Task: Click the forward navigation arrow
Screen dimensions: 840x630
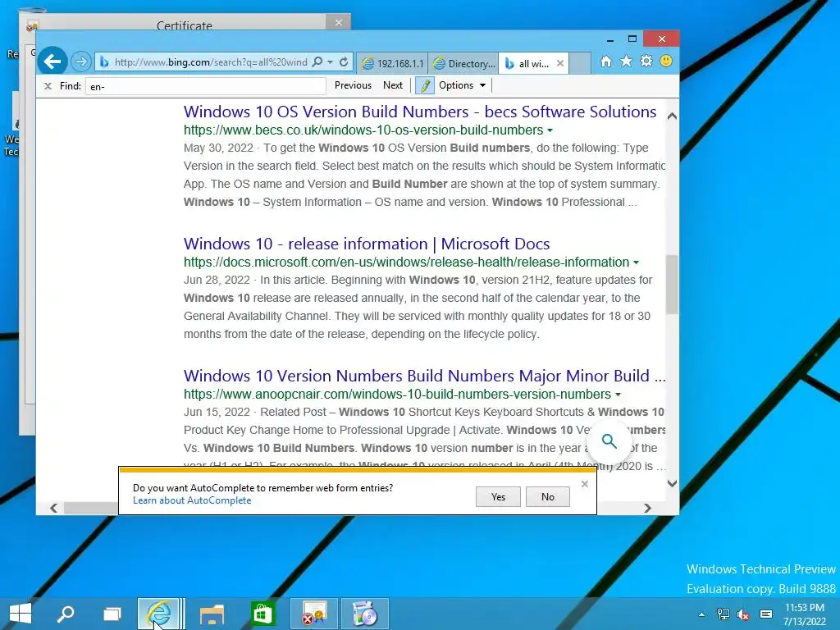Action: tap(81, 62)
